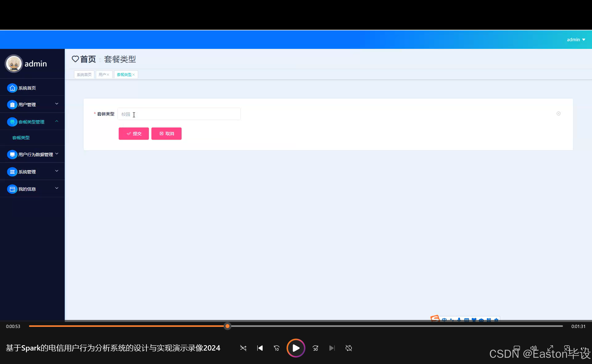The height and width of the screenshot is (364, 592).
Task: Open the admin dropdown in header
Action: pos(576,39)
